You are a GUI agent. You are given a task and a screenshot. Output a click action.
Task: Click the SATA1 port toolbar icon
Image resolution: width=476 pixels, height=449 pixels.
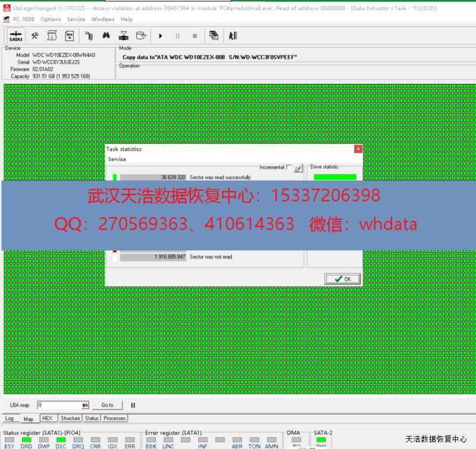[15, 36]
